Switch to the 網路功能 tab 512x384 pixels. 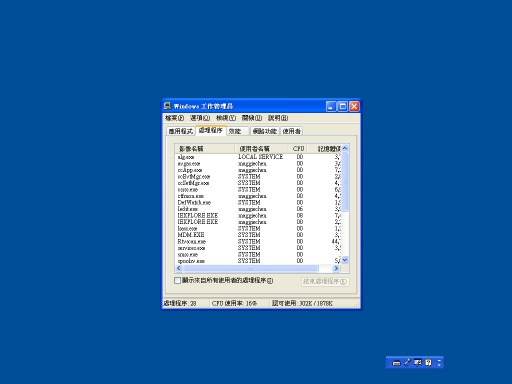coord(265,131)
